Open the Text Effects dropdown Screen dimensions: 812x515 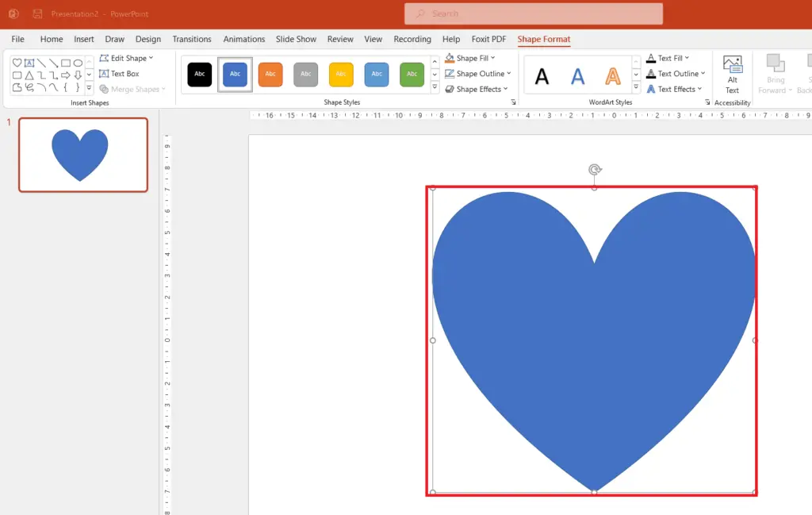point(673,89)
